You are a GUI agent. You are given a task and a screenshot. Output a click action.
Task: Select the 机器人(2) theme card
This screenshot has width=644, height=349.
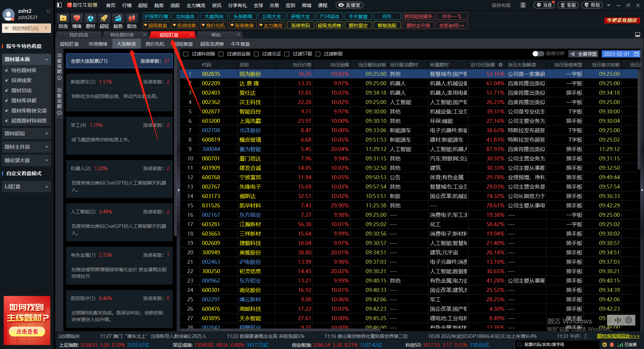coord(119,179)
